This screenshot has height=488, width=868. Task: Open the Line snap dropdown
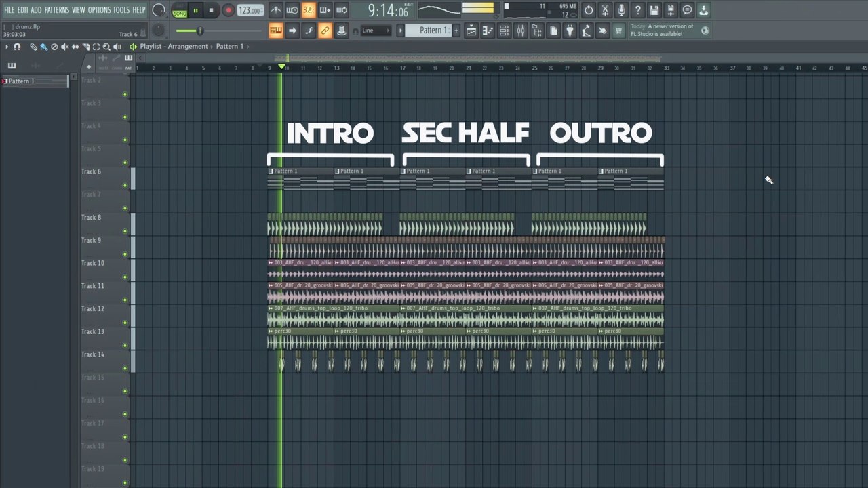375,30
